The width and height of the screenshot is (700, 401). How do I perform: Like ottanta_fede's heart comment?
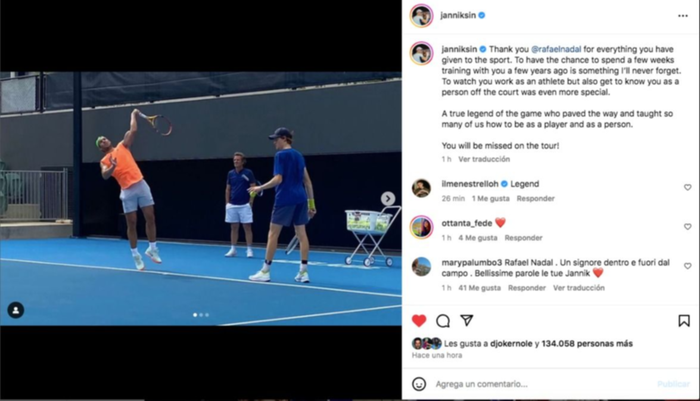point(688,227)
